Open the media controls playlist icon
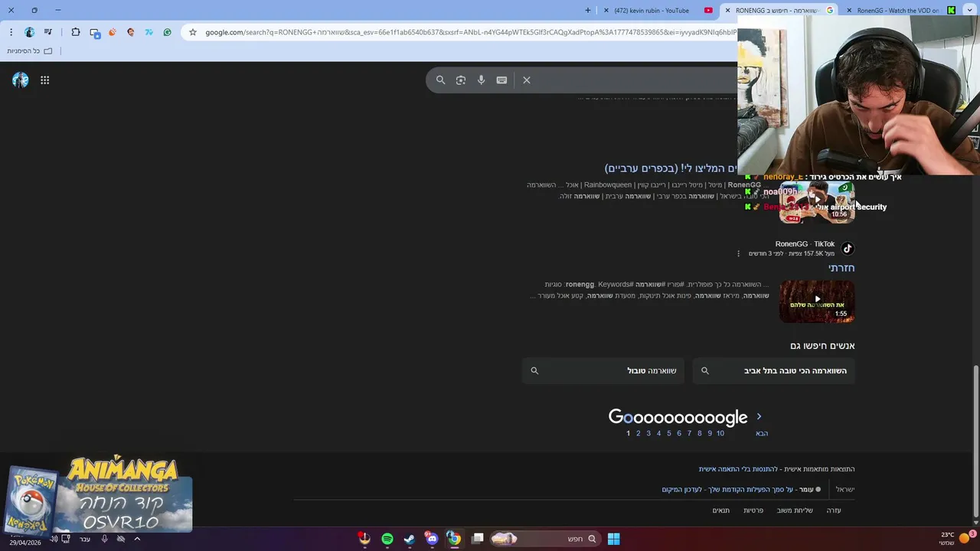The height and width of the screenshot is (551, 980). click(x=48, y=32)
